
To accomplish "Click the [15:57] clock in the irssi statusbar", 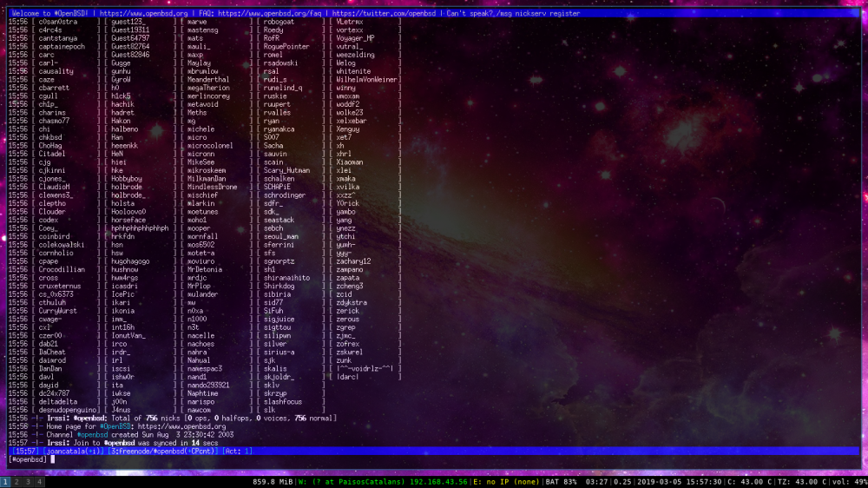I will tap(25, 452).
